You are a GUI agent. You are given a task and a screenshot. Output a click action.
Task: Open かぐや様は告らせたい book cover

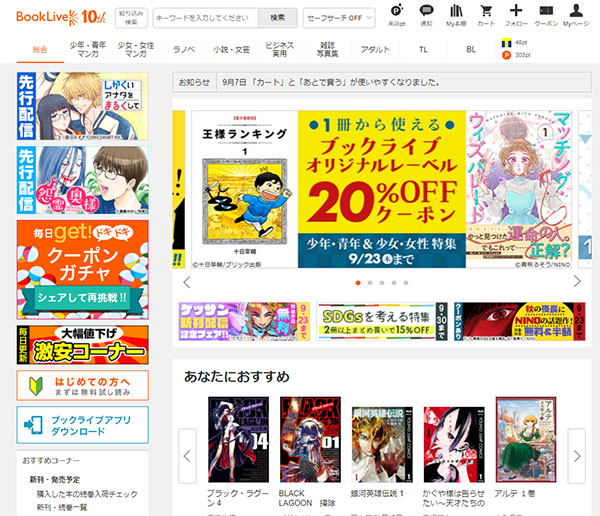tap(454, 444)
